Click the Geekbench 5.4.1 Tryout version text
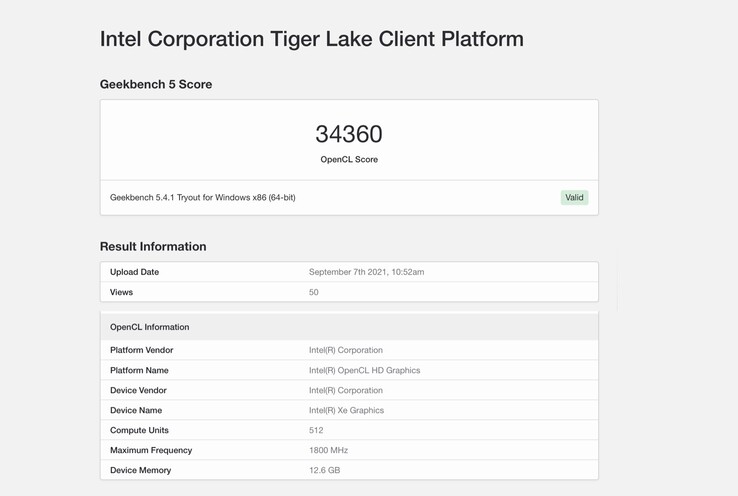 (202, 198)
